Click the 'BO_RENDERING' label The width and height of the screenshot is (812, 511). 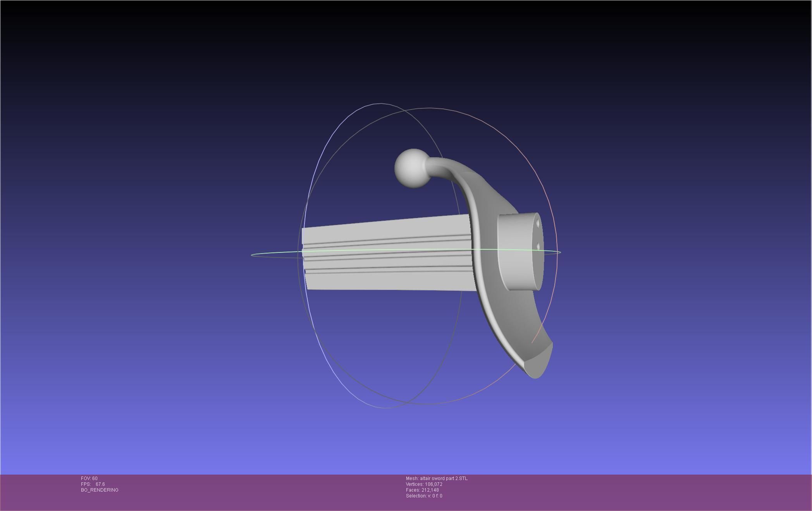pyautogui.click(x=100, y=490)
